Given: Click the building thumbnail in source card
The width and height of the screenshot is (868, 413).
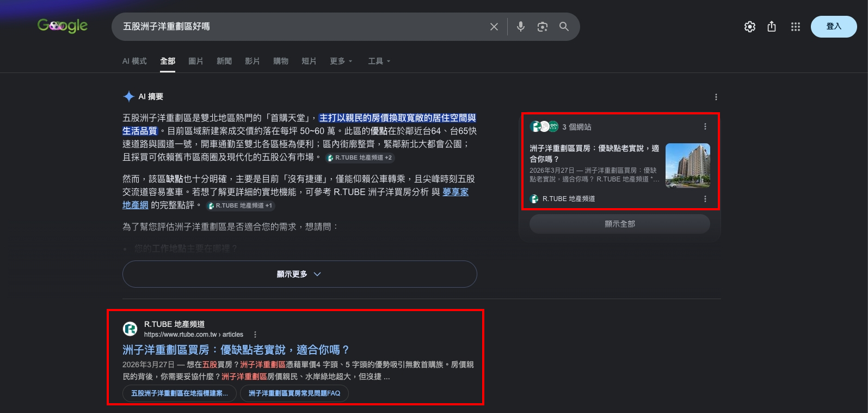Looking at the screenshot, I should tap(688, 166).
